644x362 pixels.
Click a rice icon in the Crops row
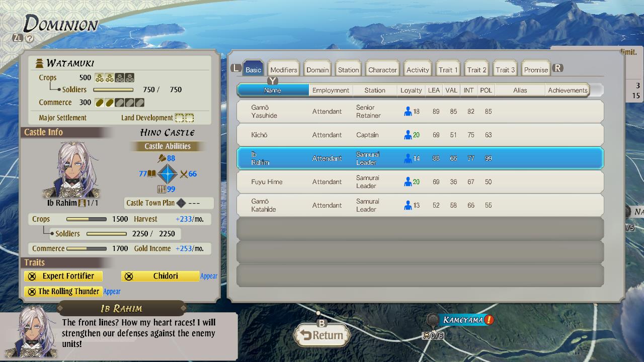[x=101, y=77]
